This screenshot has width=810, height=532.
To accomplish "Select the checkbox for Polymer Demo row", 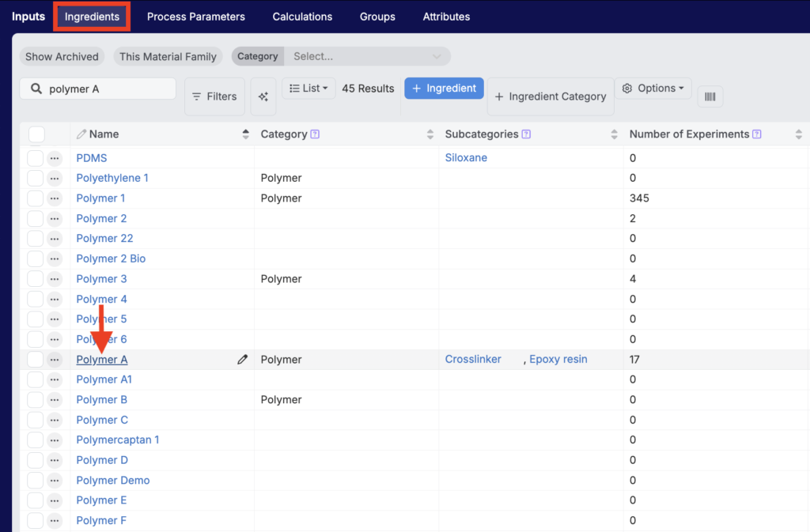I will tap(35, 480).
